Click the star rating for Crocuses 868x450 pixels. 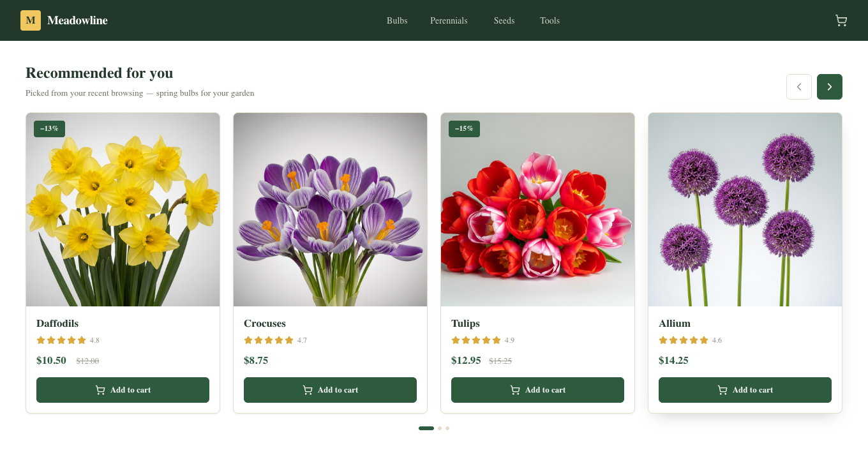click(x=269, y=340)
